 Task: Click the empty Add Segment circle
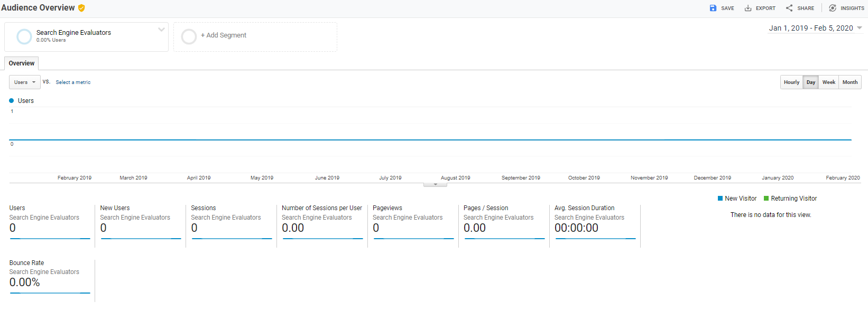point(189,36)
